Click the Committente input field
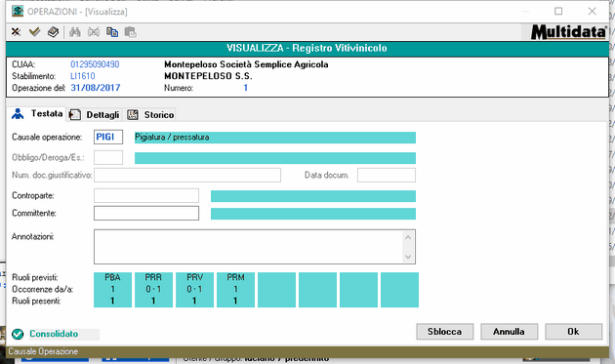Image resolution: width=615 pixels, height=364 pixels. click(x=146, y=214)
